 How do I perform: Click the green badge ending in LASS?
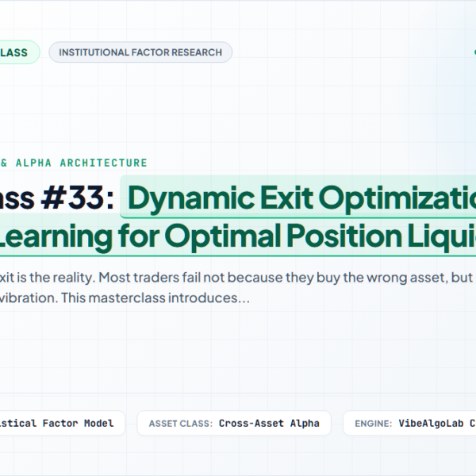(19, 52)
